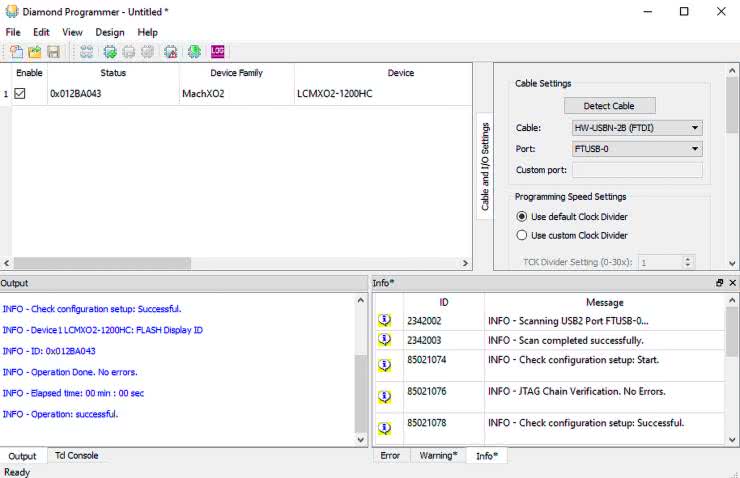Click the New project toolbar icon
This screenshot has height=478, width=740.
[x=16, y=52]
